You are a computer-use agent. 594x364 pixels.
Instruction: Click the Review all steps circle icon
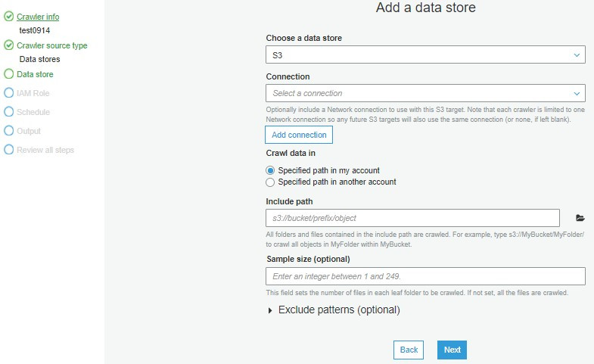tap(9, 150)
